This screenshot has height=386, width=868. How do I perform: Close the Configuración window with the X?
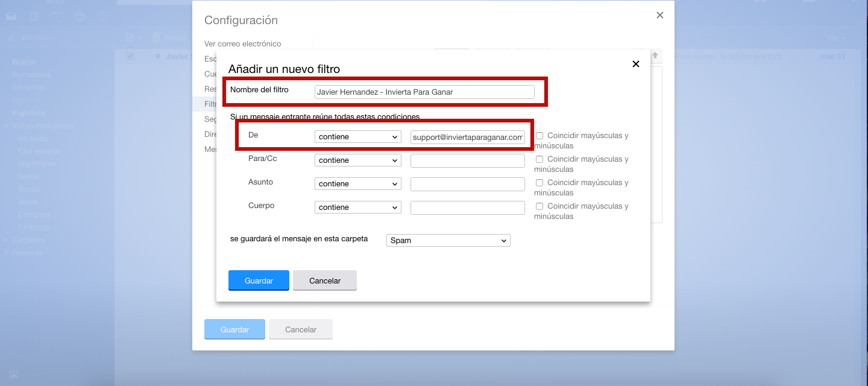click(659, 16)
